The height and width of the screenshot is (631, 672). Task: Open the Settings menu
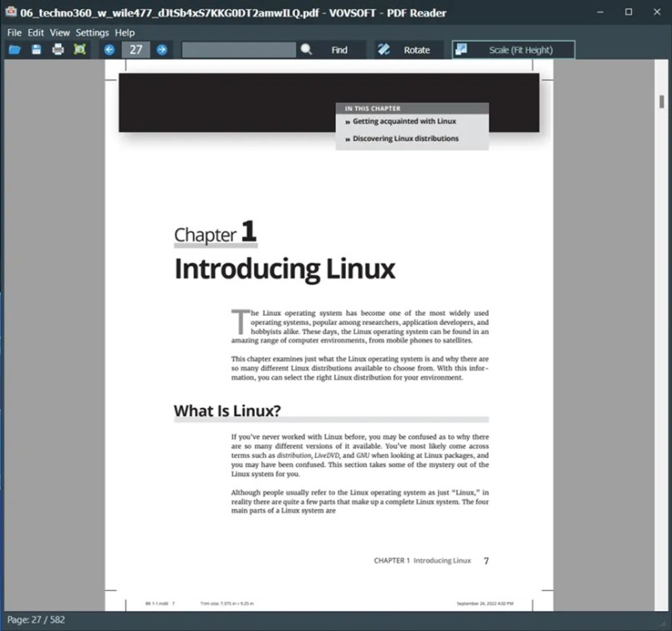[92, 32]
